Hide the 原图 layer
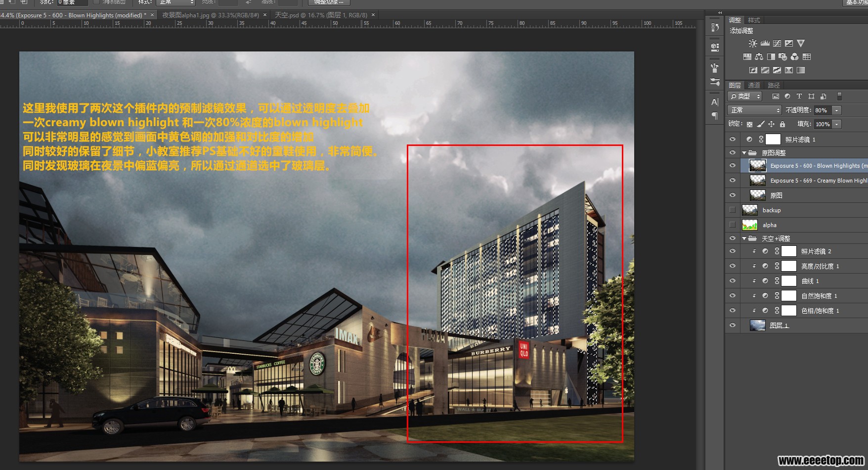 coord(733,195)
